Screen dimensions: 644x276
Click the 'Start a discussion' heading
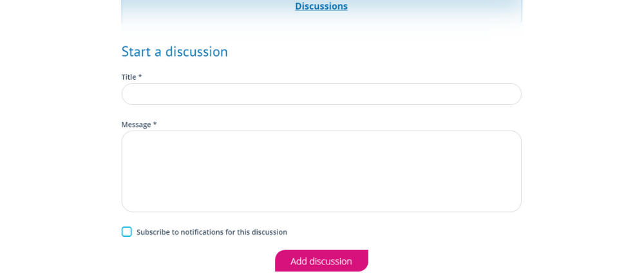(x=175, y=51)
